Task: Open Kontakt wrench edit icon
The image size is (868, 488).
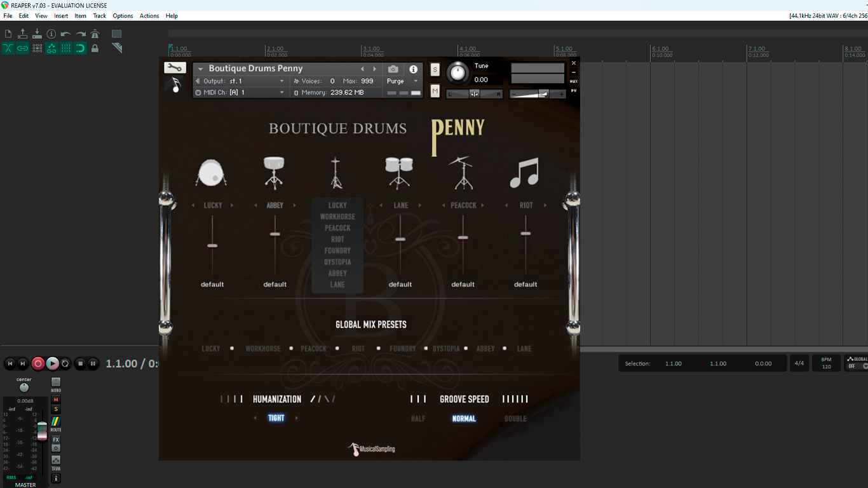Action: click(175, 68)
